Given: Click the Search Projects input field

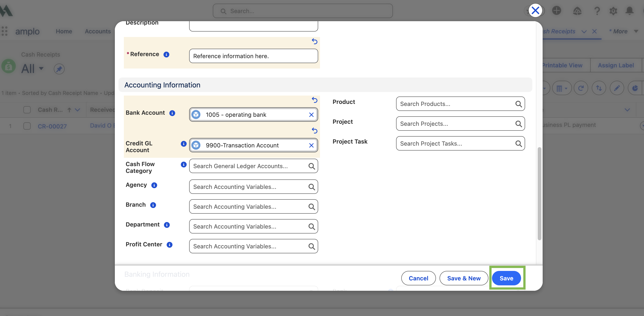Looking at the screenshot, I should pyautogui.click(x=460, y=124).
